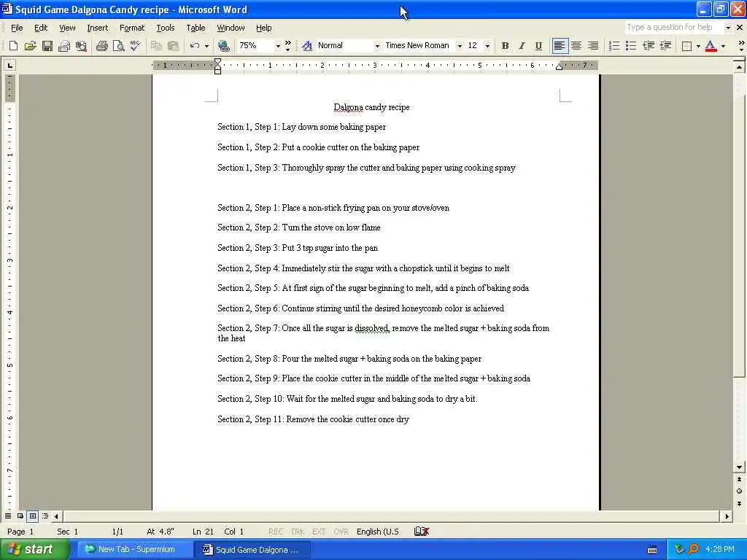Align the text to the right
This screenshot has height=560, width=747.
[592, 46]
